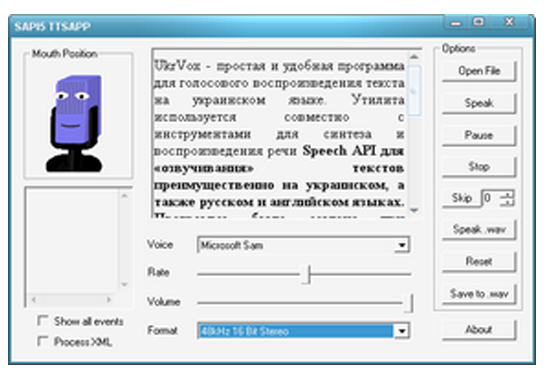Increase Skip value with up spinner arrow
The width and height of the screenshot is (547, 380).
click(x=507, y=194)
